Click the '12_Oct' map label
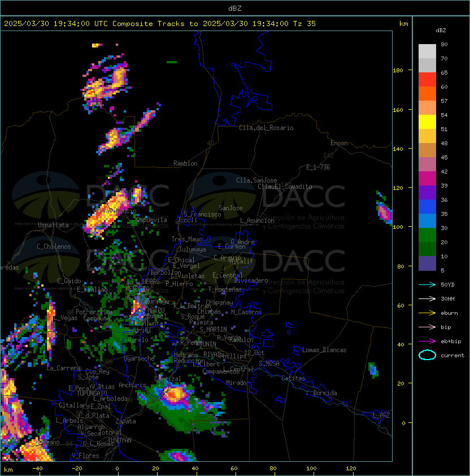Viewport: 470px width, 476px height. click(x=254, y=353)
